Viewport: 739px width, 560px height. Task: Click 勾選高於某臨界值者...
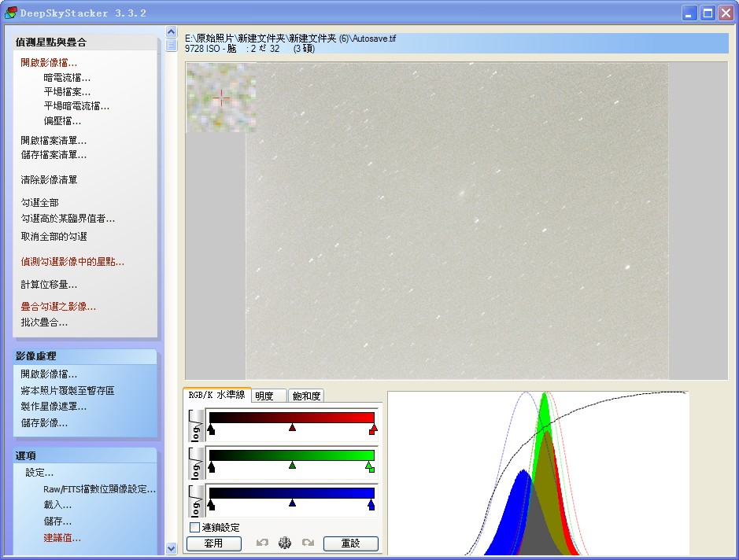point(68,219)
